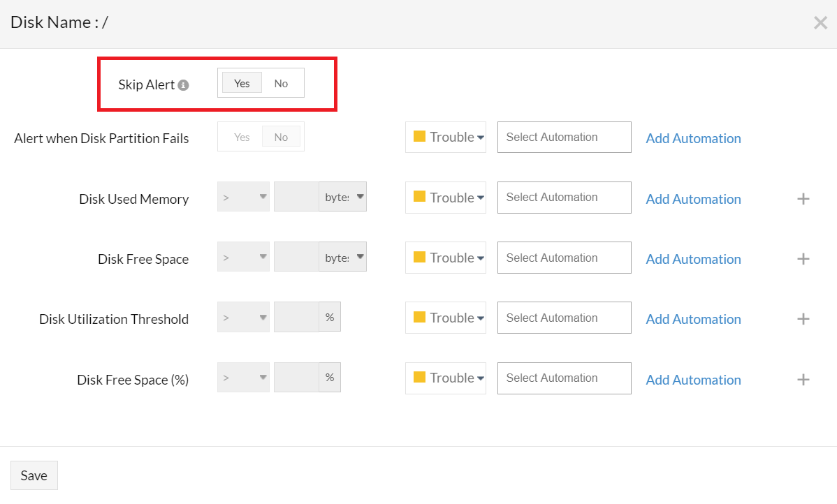Add another Disk Used Memory threshold row

[x=803, y=199]
